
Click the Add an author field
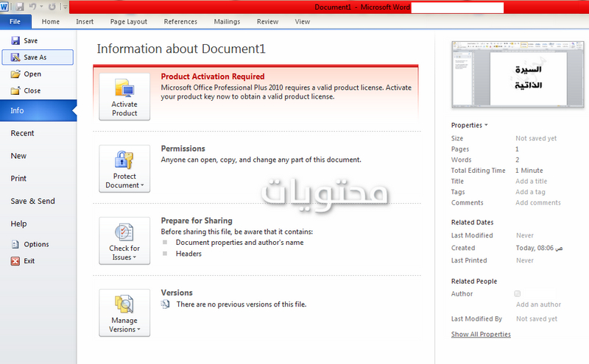(538, 304)
